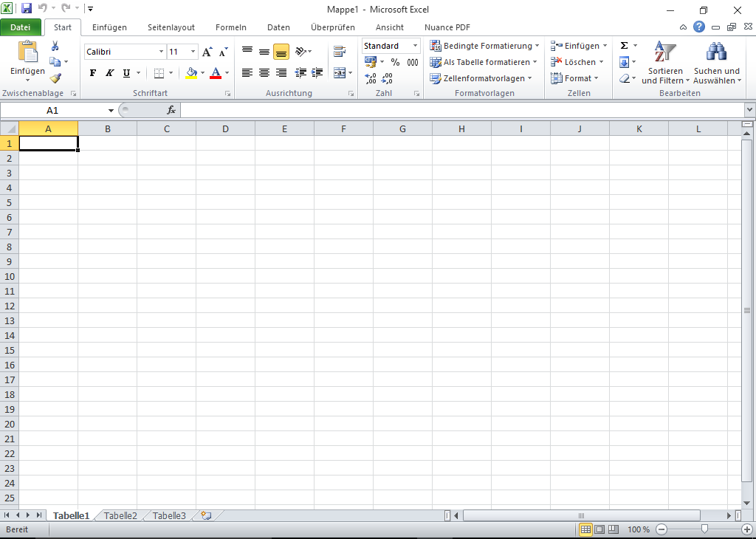Switch to the Formeln ribbon tab

click(x=230, y=27)
